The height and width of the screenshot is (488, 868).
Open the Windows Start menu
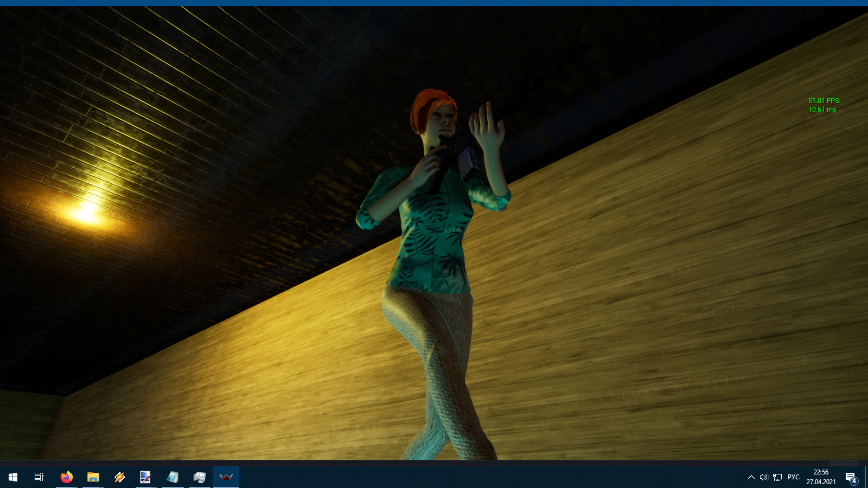(13, 477)
